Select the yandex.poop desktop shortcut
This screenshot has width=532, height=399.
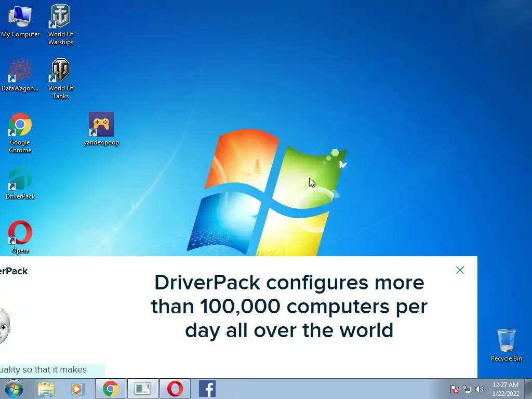pyautogui.click(x=101, y=129)
